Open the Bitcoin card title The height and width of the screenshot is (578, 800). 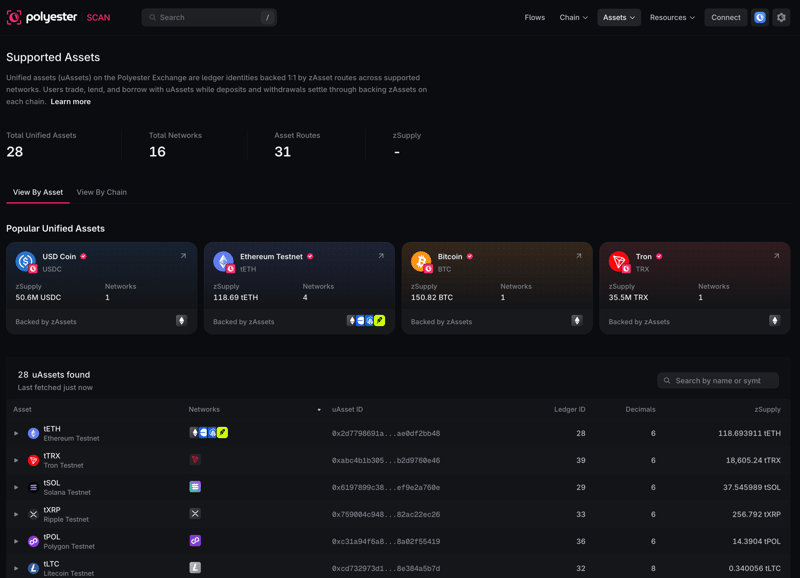[450, 257]
